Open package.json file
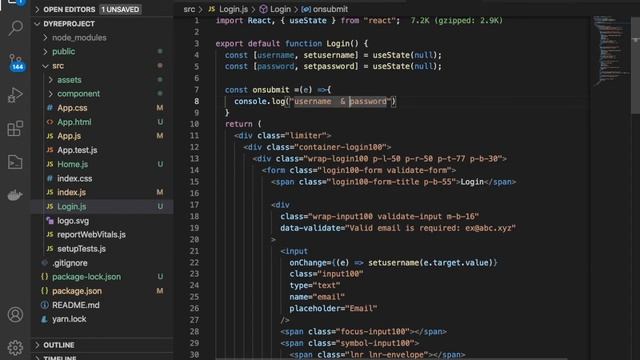This screenshot has width=640, height=360. [x=103, y=291]
